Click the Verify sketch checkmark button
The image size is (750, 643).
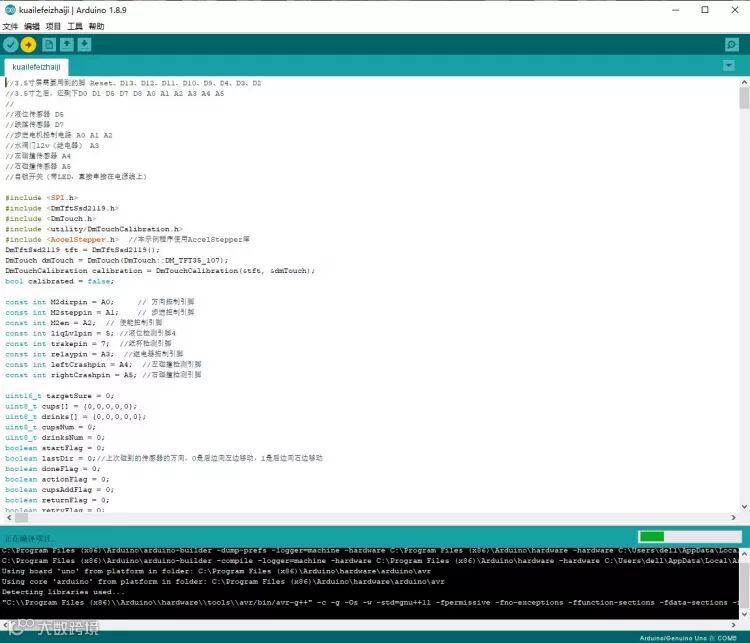pyautogui.click(x=11, y=44)
